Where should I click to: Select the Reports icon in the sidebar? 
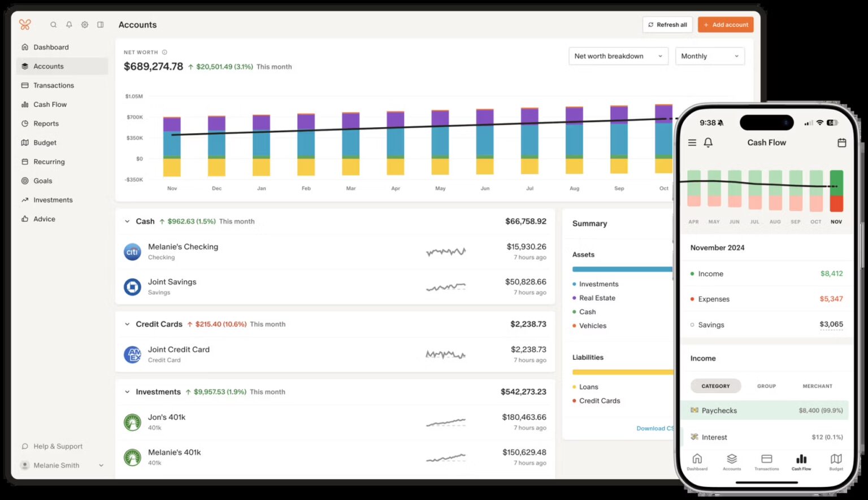pos(25,123)
